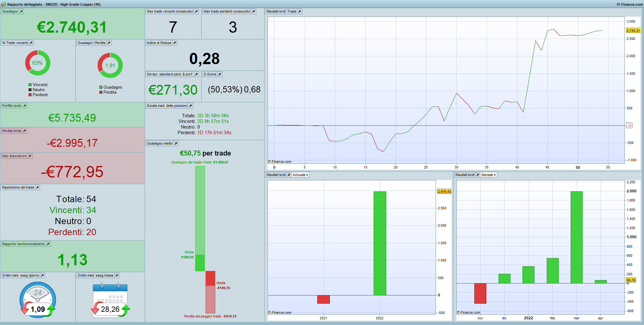Open the Max drawdown wrench settings
Screen dimensions: 644x325
click(x=30, y=156)
